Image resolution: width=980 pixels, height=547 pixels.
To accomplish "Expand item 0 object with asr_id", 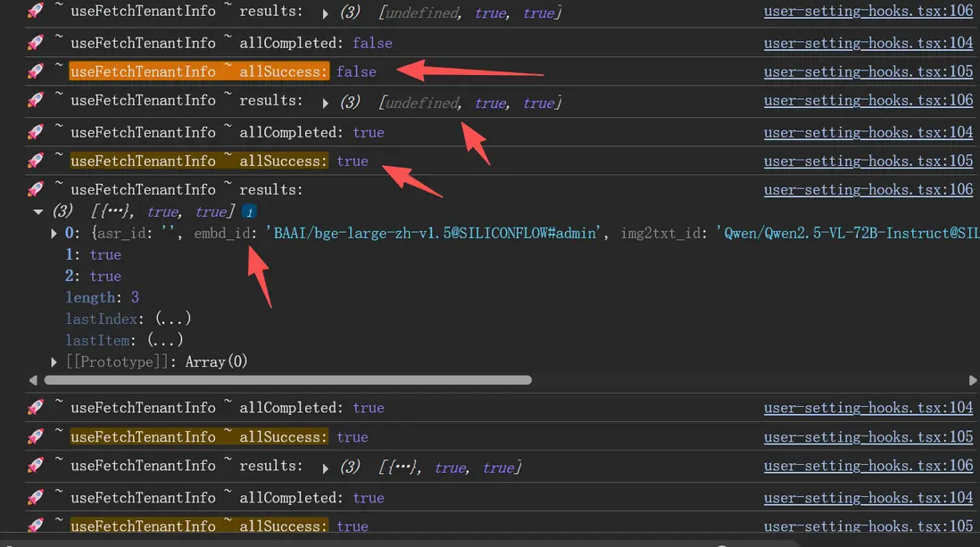I will (54, 233).
